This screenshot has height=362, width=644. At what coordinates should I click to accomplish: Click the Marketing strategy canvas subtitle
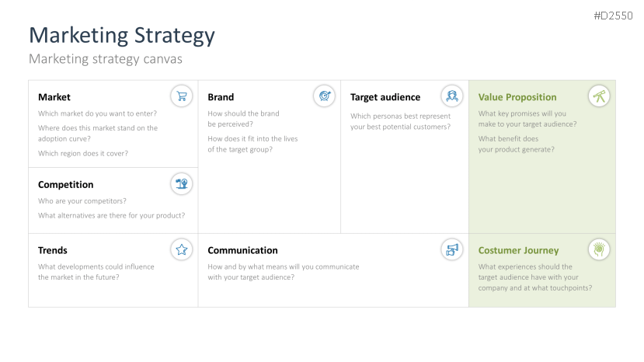pyautogui.click(x=106, y=58)
